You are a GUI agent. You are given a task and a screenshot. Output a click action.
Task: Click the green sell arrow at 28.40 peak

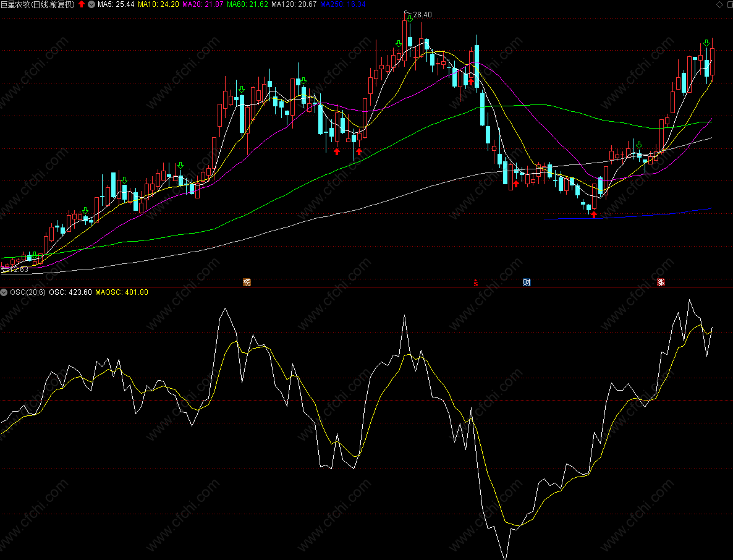pyautogui.click(x=410, y=19)
